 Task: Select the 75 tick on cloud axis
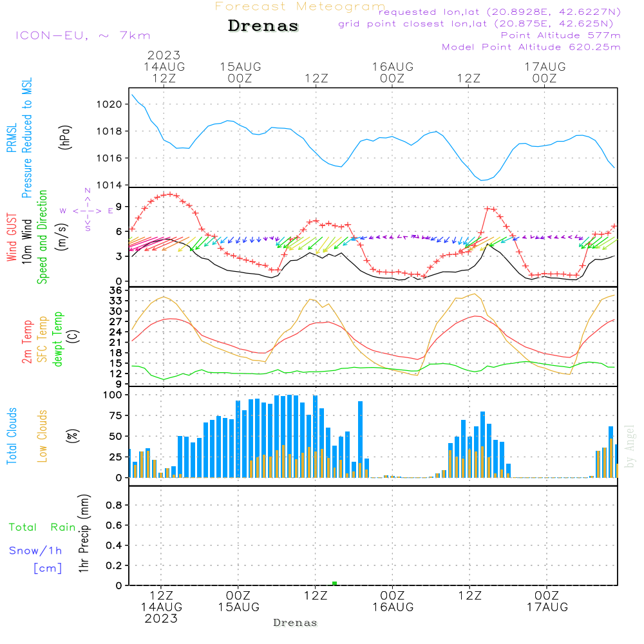tap(115, 415)
